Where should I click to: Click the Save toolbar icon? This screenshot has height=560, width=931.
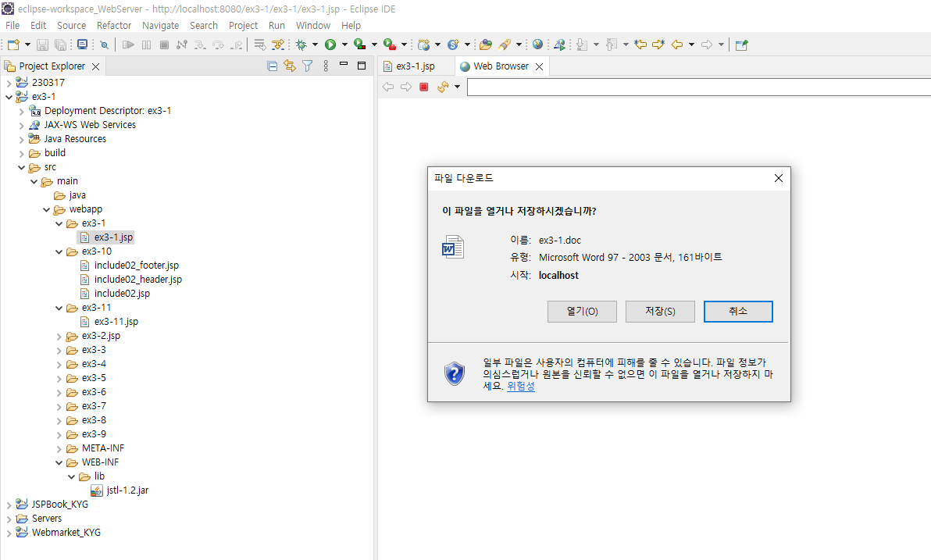(42, 45)
